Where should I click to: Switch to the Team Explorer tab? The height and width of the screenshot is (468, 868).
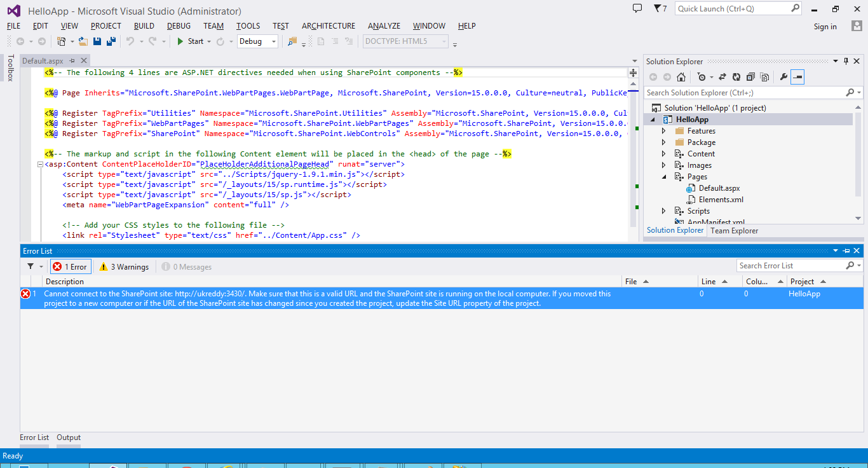[734, 231]
